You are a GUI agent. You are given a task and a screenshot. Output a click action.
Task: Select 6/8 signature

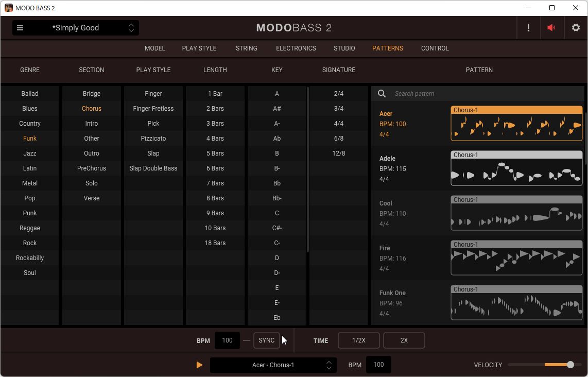339,139
